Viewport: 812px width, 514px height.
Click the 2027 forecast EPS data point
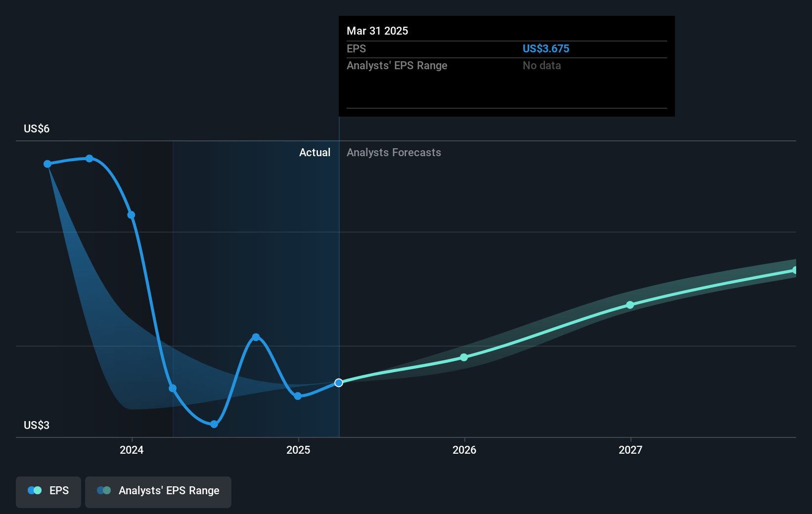(x=630, y=305)
